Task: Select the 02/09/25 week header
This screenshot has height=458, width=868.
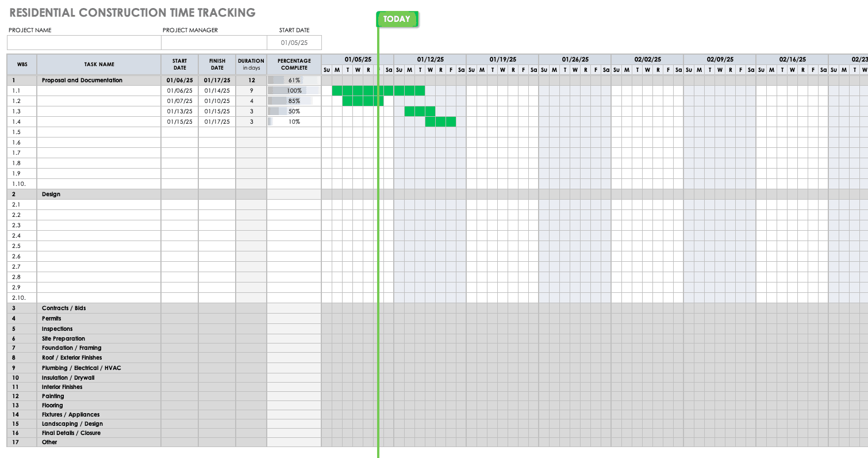Action: 720,59
